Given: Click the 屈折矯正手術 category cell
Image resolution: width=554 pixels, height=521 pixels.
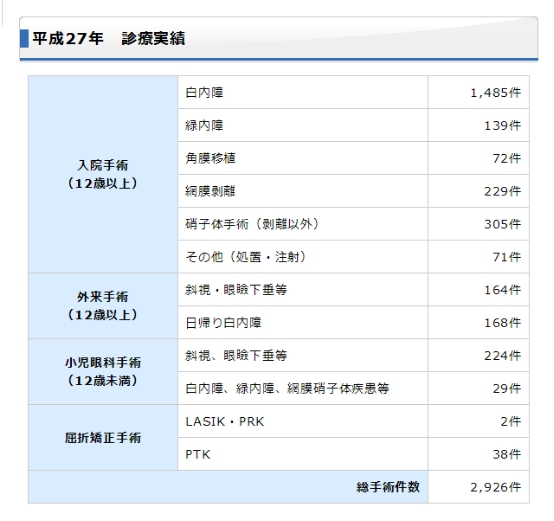Looking at the screenshot, I should tap(103, 438).
